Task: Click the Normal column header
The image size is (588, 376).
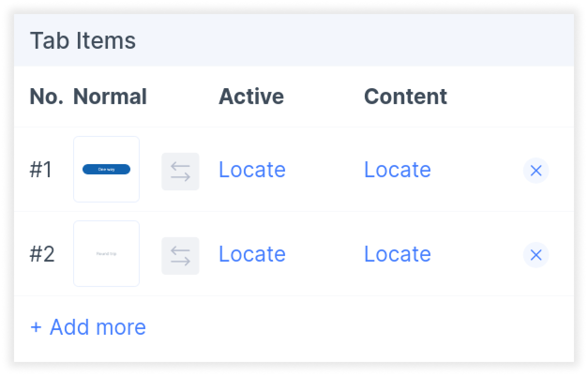Action: click(x=110, y=97)
